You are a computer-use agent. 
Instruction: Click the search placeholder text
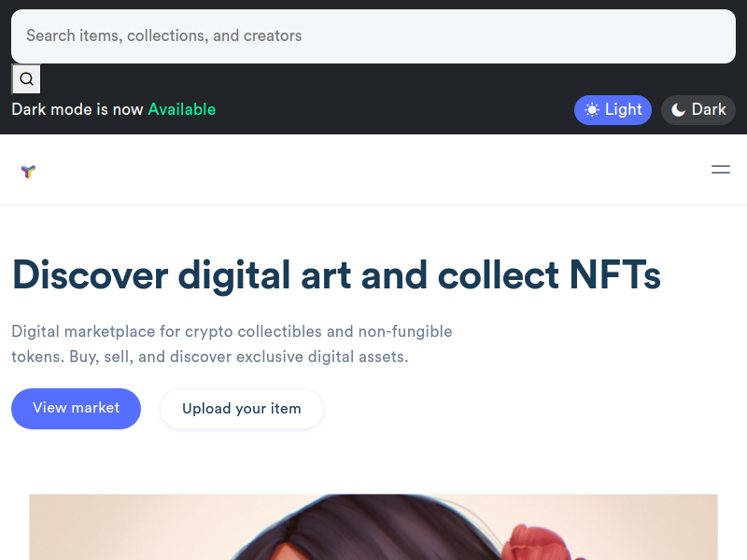[x=164, y=35]
